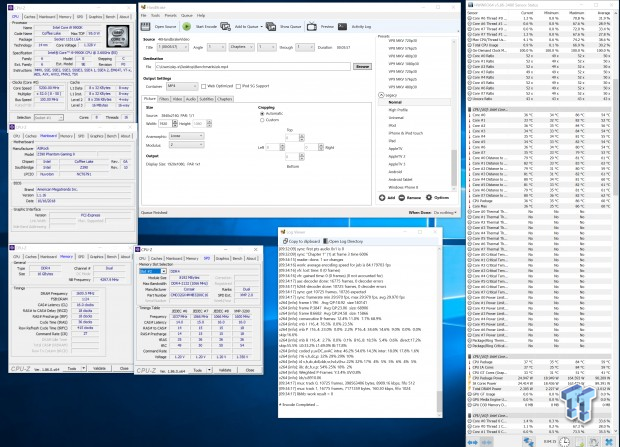Image resolution: width=620 pixels, height=447 pixels.
Task: Click Tools button in CPU-Z Memory window
Action: [72, 368]
